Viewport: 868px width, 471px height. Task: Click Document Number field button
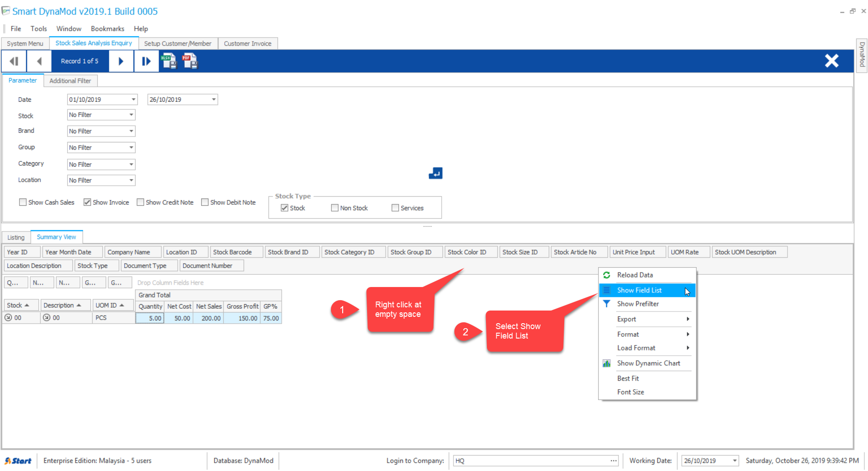(212, 266)
